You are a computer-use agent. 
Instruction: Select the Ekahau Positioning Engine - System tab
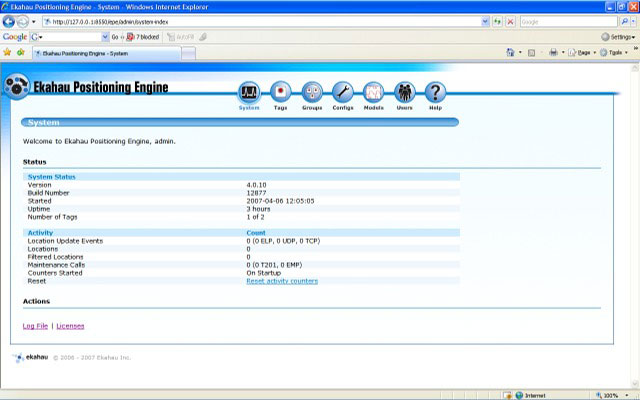click(x=107, y=53)
